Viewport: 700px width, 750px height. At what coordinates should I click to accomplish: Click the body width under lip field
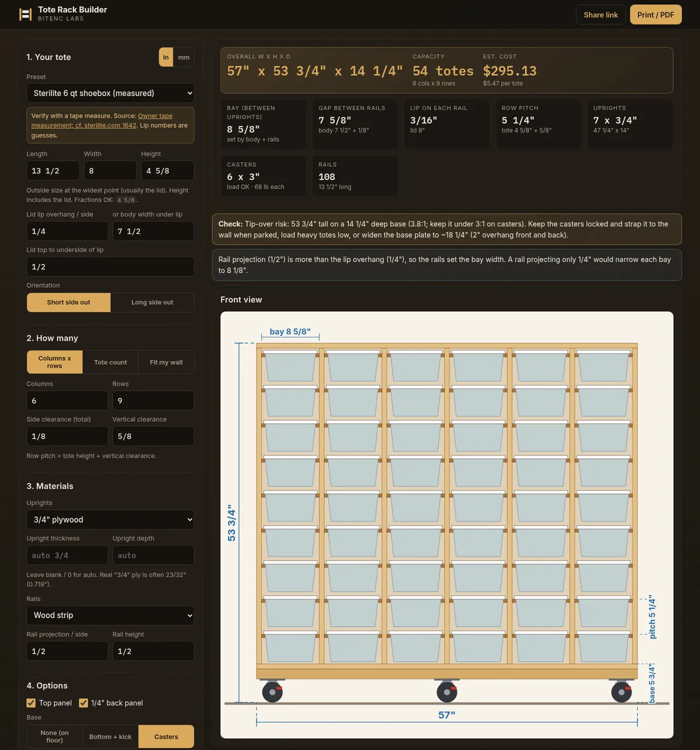(x=153, y=232)
